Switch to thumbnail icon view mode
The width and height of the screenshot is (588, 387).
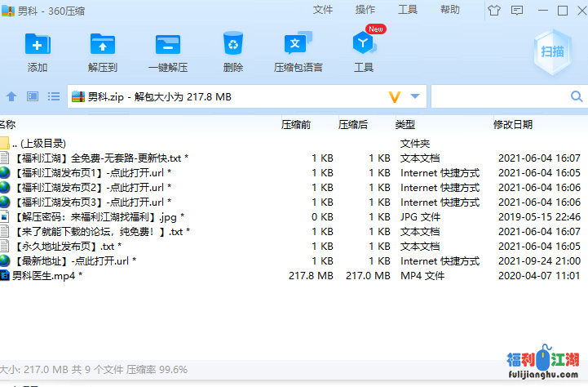click(x=33, y=96)
